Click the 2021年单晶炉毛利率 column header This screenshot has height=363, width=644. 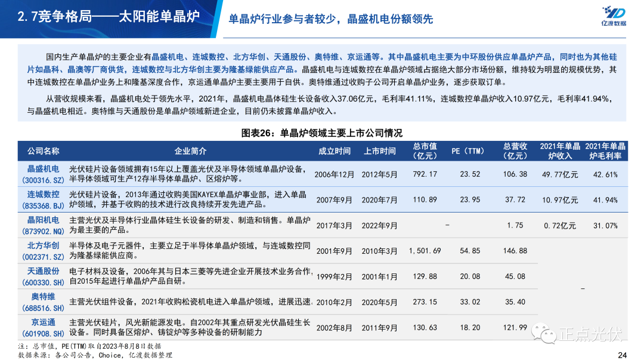(605, 151)
